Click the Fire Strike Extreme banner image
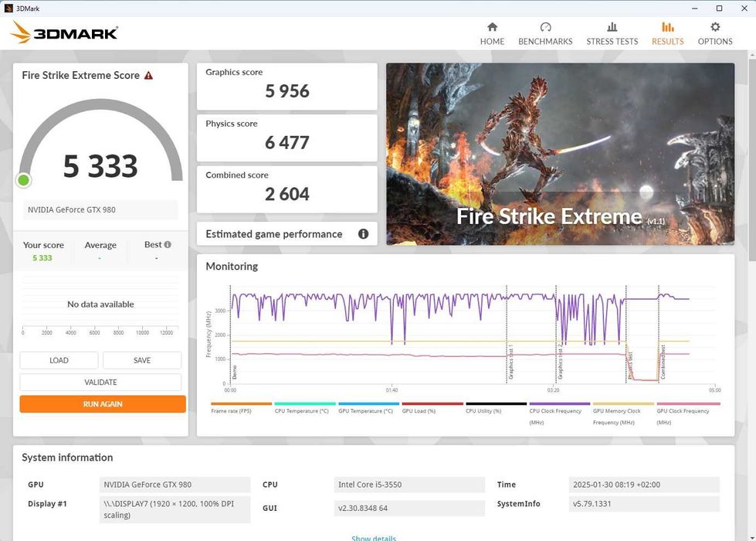 click(561, 154)
